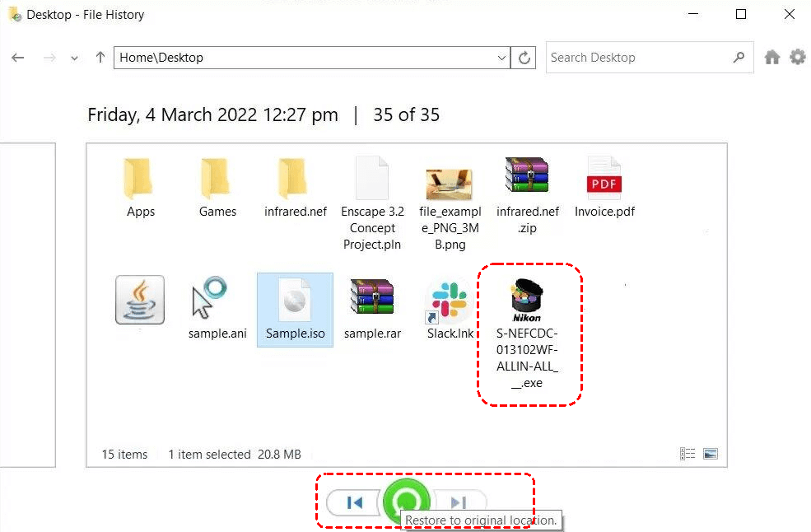This screenshot has width=811, height=532.
Task: Select the Apps folder
Action: point(140,187)
